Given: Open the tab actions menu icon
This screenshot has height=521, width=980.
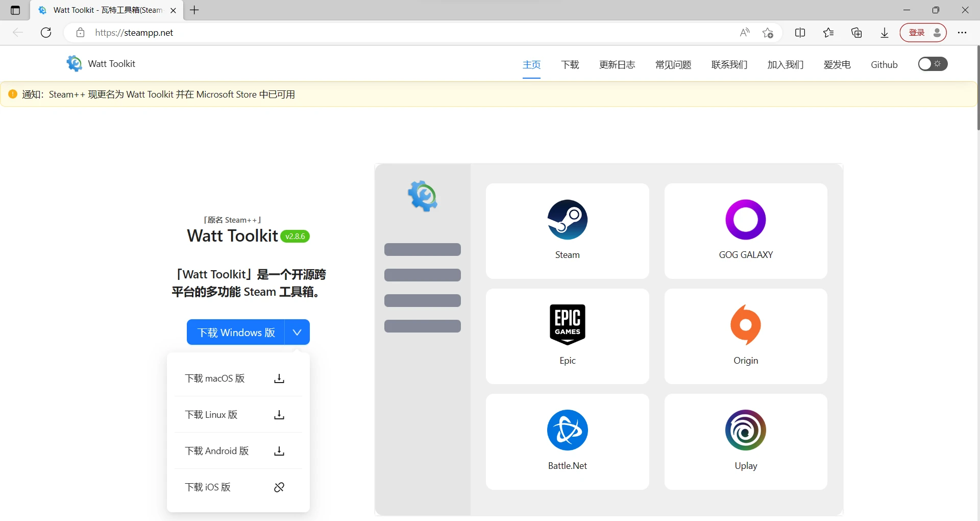Looking at the screenshot, I should coord(15,10).
